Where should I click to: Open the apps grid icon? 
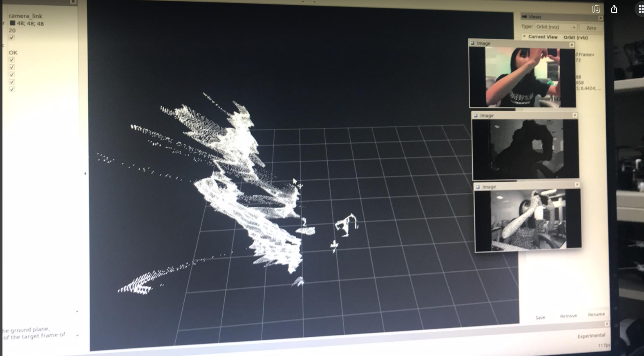(640, 9)
